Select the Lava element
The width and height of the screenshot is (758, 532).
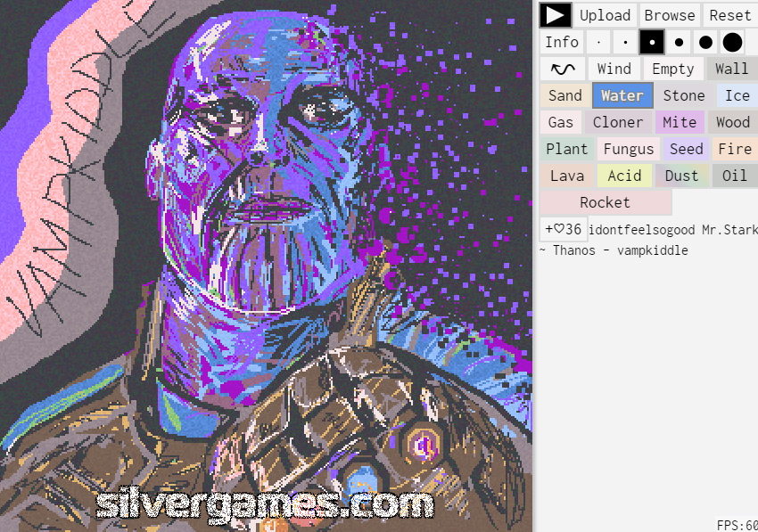[566, 176]
